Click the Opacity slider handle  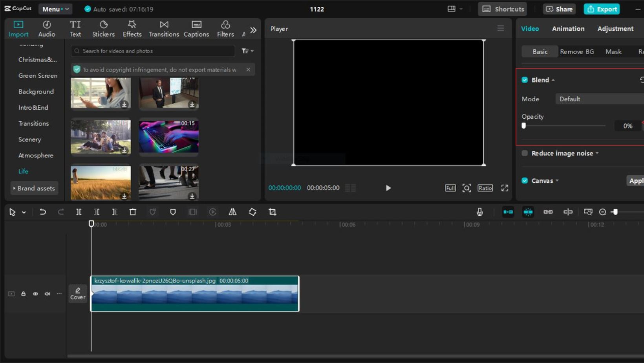(523, 126)
